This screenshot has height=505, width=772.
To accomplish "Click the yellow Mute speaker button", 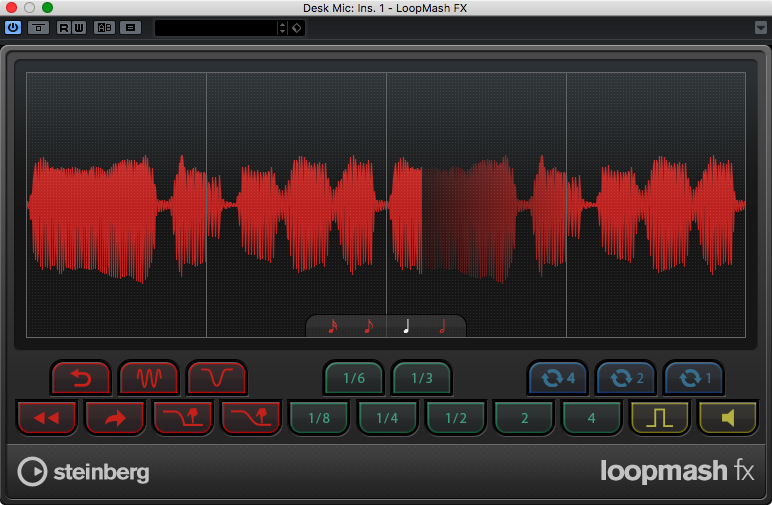I will pyautogui.click(x=728, y=418).
